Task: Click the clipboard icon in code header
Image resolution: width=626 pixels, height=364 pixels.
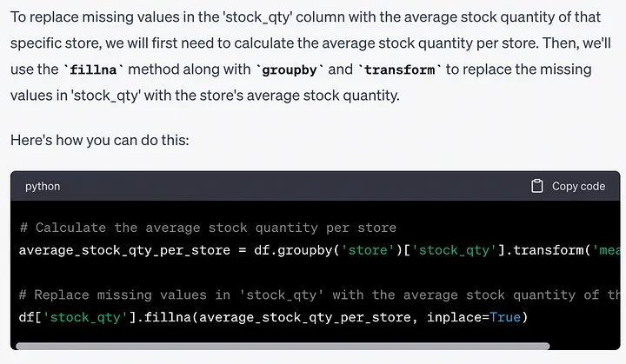Action: click(x=536, y=186)
